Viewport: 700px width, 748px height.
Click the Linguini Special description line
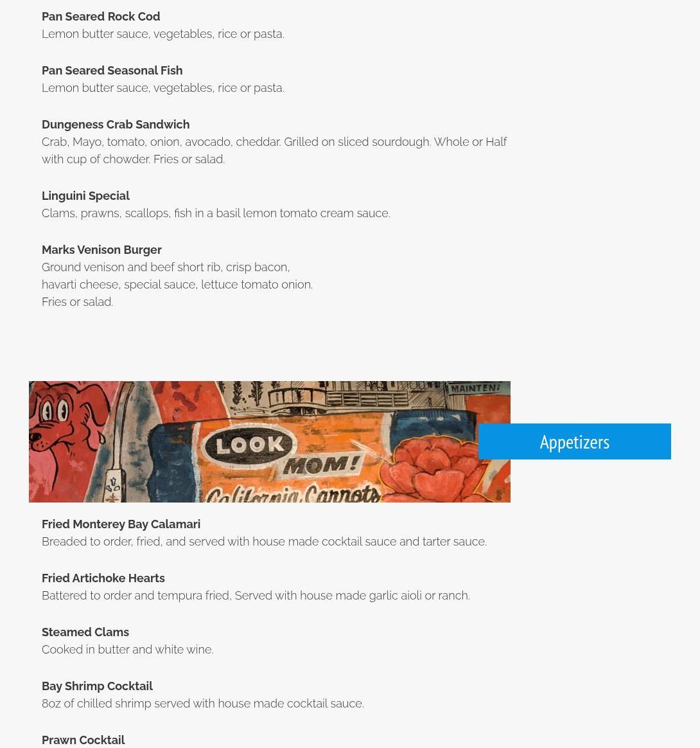[216, 213]
